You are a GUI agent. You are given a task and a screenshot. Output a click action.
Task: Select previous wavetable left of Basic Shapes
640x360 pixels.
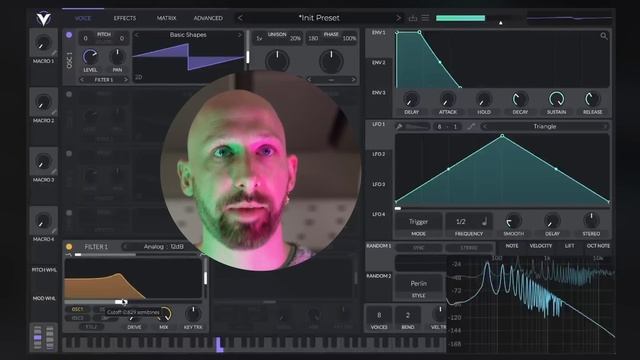(137, 35)
